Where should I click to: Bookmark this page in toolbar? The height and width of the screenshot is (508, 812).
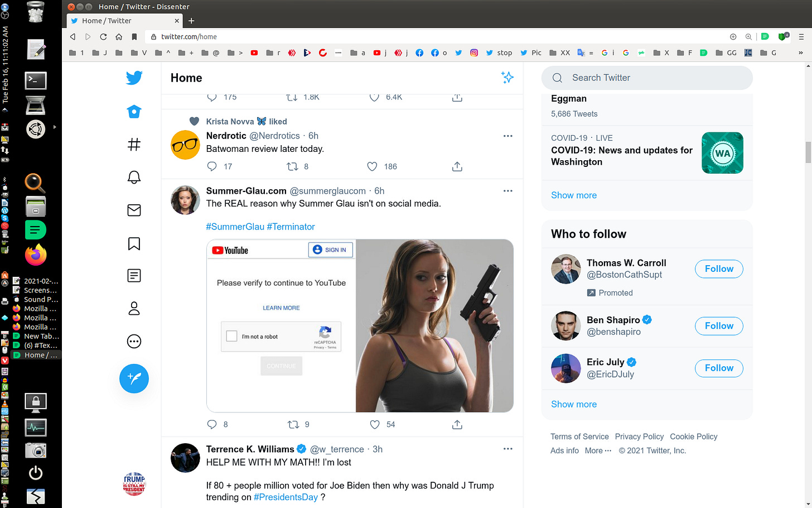click(134, 37)
